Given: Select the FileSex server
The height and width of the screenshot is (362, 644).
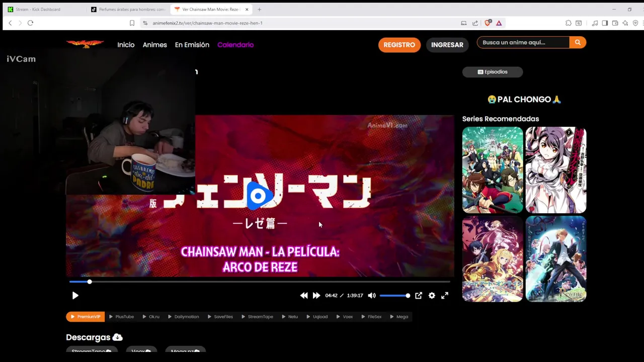Looking at the screenshot, I should click(371, 317).
